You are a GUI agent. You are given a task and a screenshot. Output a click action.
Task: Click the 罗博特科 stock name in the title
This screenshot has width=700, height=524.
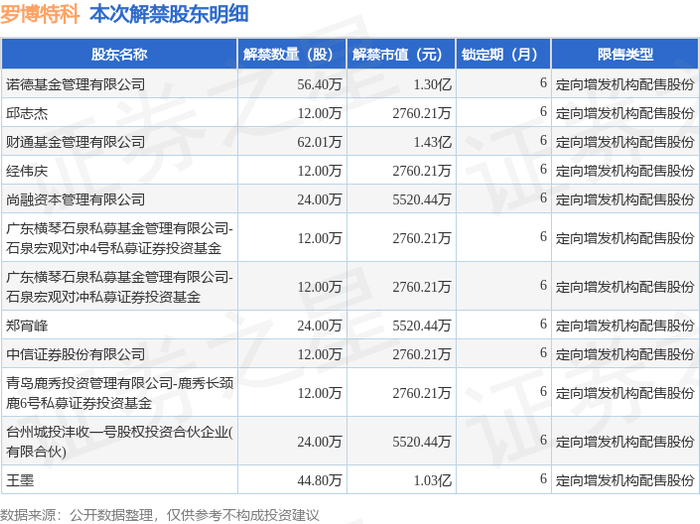click(40, 14)
